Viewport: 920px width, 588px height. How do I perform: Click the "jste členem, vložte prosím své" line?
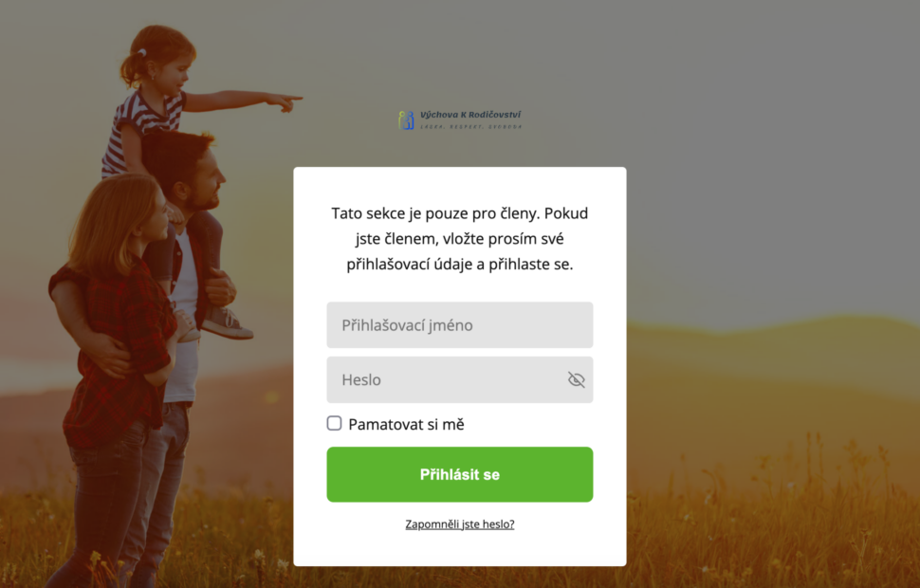(x=459, y=239)
